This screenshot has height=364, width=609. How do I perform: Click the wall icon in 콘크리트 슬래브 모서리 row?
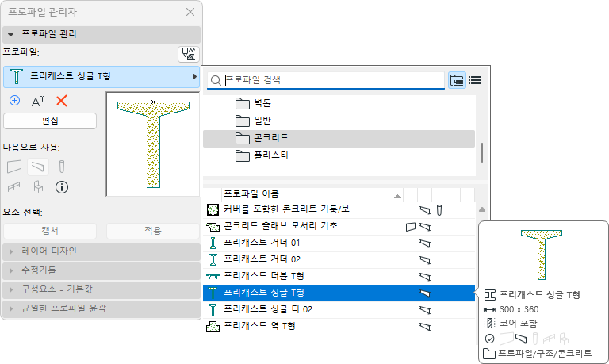(x=411, y=227)
